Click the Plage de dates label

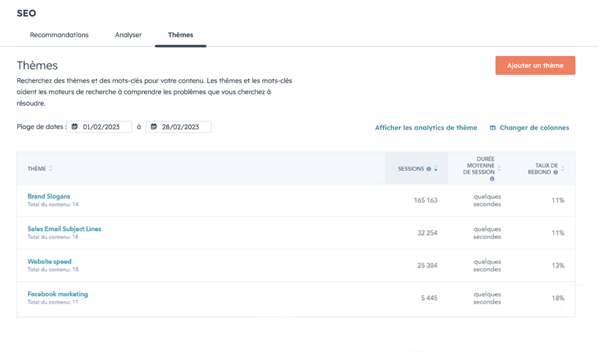[x=42, y=127]
